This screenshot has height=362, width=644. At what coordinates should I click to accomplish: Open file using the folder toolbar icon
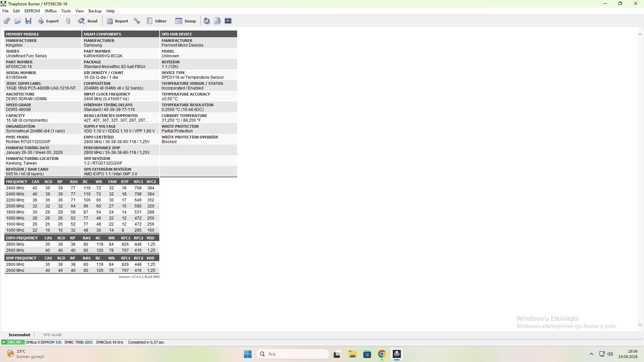(17, 21)
